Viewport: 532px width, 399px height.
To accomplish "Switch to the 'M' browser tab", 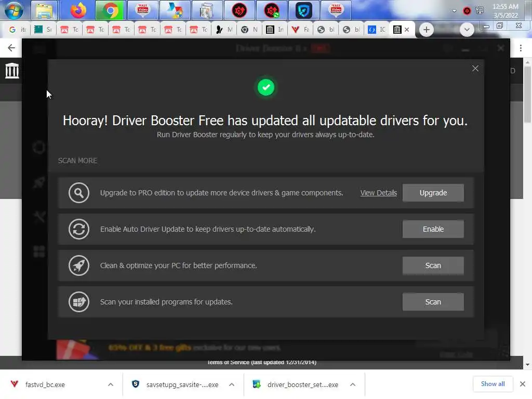I will [224, 30].
